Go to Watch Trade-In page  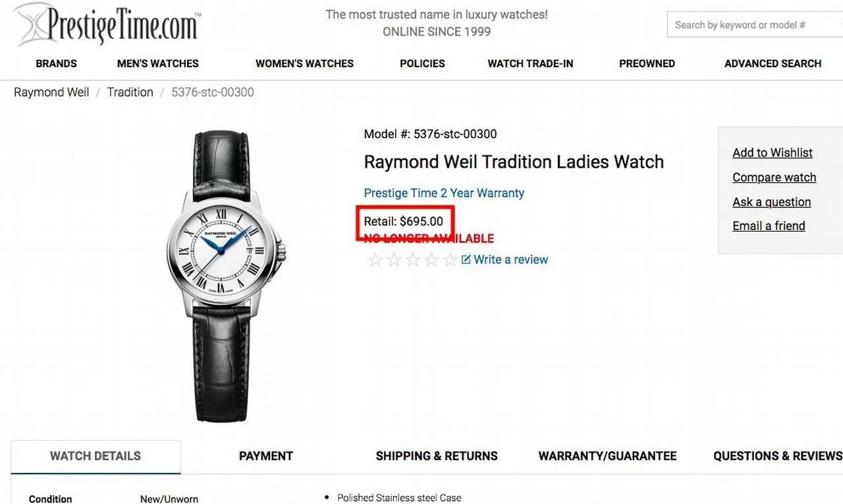tap(530, 64)
